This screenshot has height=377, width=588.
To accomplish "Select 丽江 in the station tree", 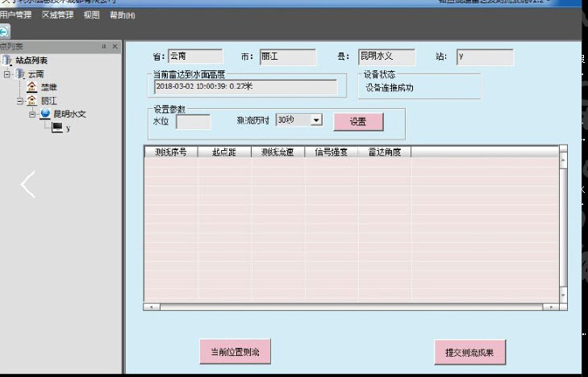I will pos(49,101).
